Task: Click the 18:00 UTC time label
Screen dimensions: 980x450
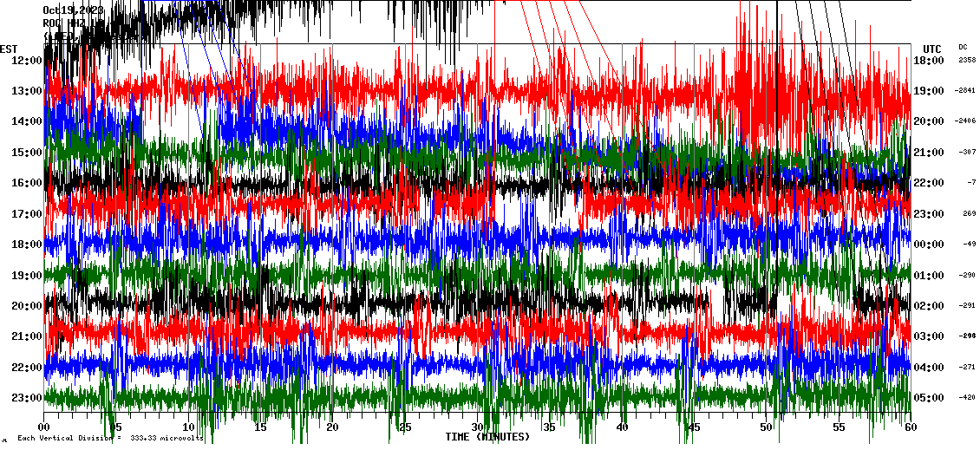Action: click(x=931, y=60)
